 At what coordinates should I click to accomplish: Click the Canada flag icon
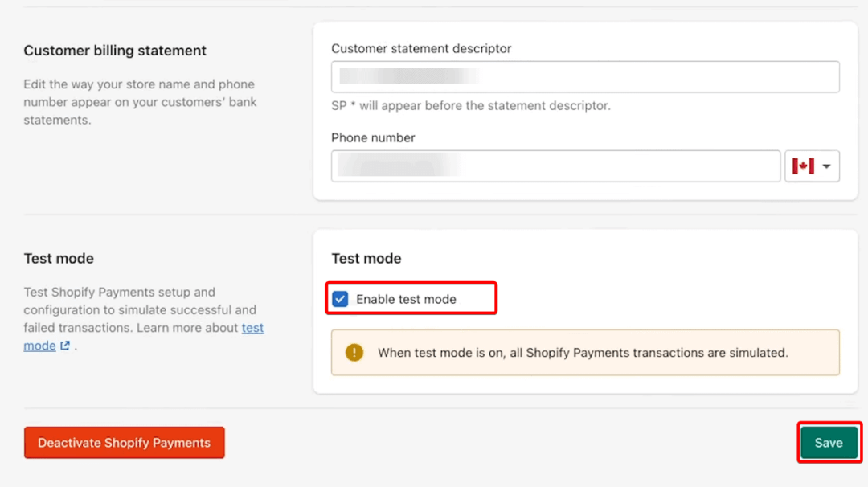click(803, 166)
